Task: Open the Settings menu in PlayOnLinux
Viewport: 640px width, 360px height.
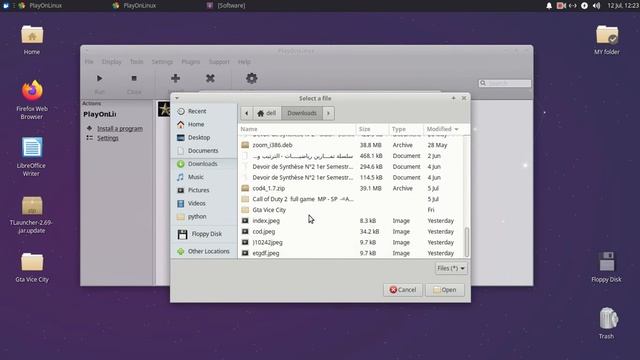Action: [162, 62]
